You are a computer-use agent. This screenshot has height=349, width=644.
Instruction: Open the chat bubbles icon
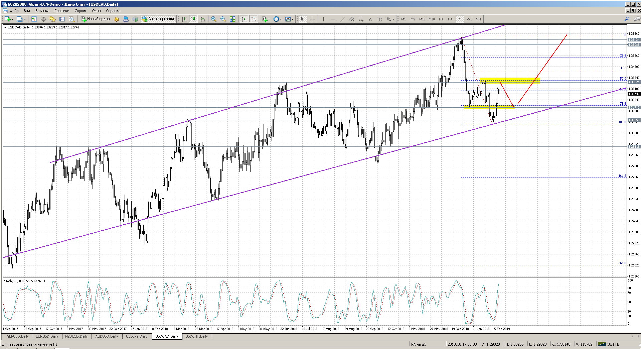(x=637, y=19)
